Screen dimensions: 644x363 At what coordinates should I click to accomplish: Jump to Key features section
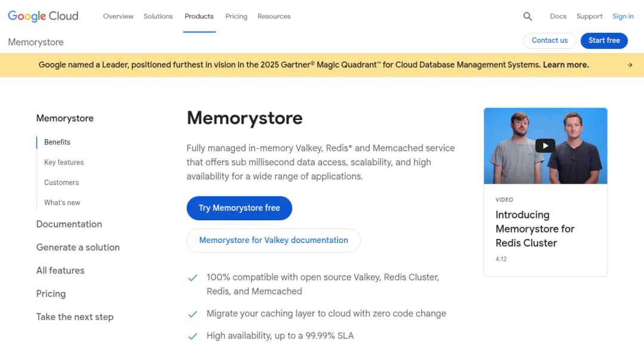pos(64,162)
